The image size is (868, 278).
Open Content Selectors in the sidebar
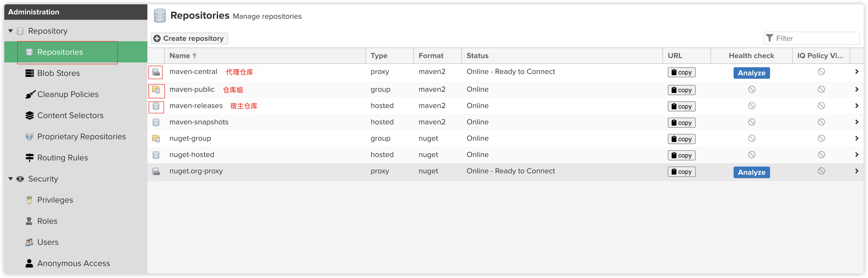(x=76, y=115)
